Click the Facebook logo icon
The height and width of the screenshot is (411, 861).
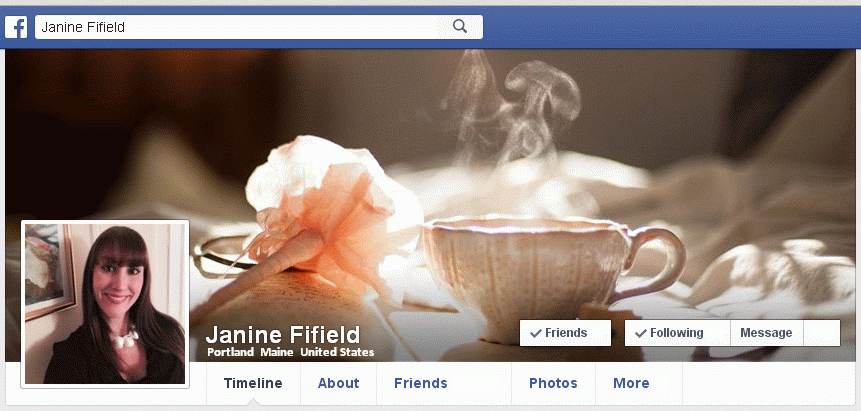click(16, 27)
